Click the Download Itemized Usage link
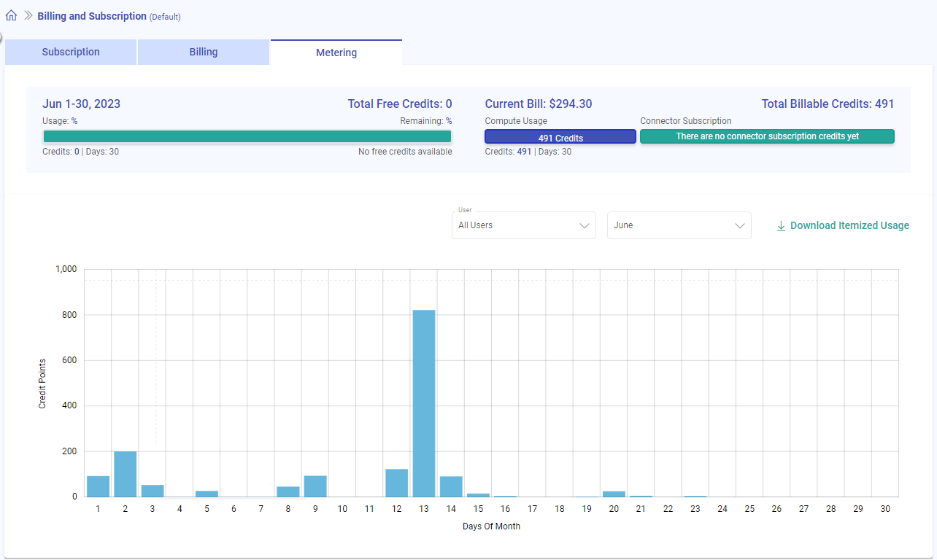Viewport: 937px width, 560px height. (x=849, y=226)
